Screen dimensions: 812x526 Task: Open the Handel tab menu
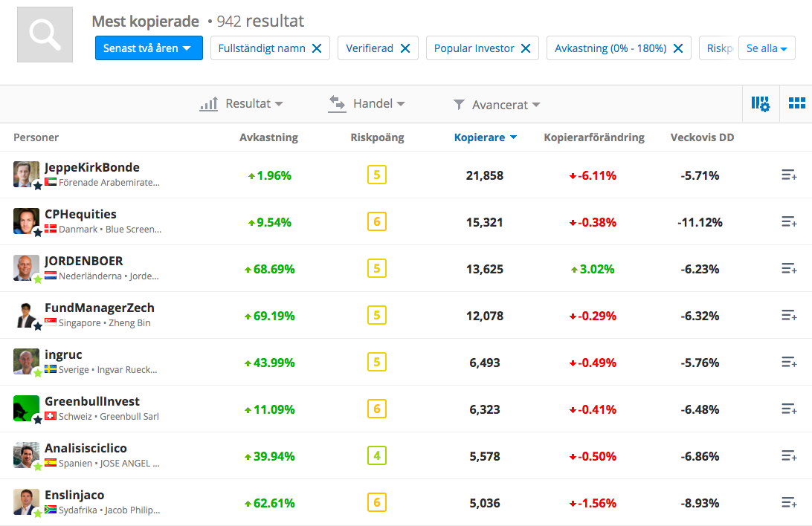point(367,104)
